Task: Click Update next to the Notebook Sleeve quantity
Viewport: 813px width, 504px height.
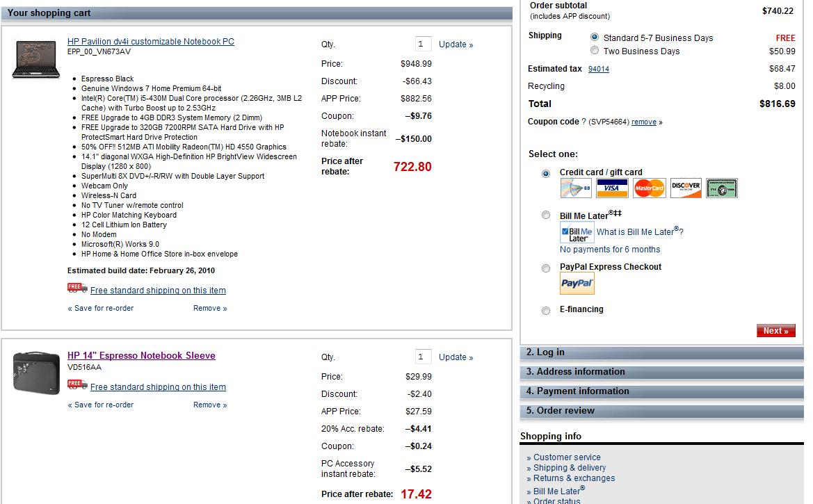Action: click(x=456, y=357)
